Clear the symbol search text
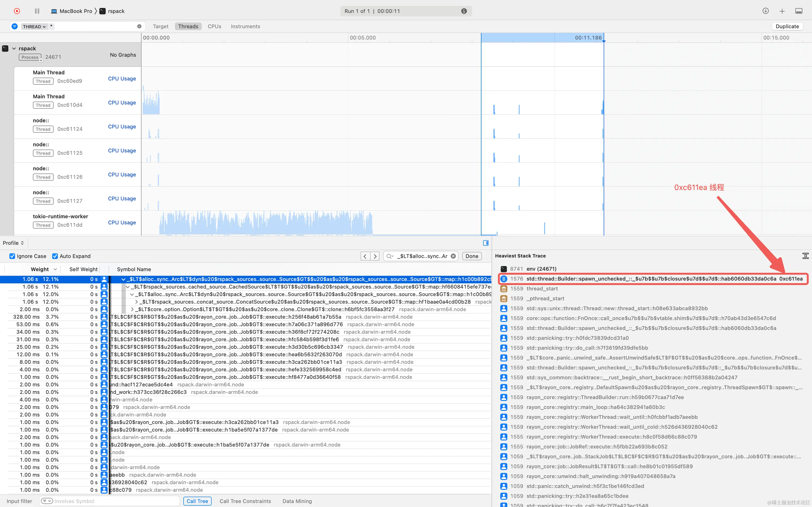812x507 pixels. pos(453,256)
